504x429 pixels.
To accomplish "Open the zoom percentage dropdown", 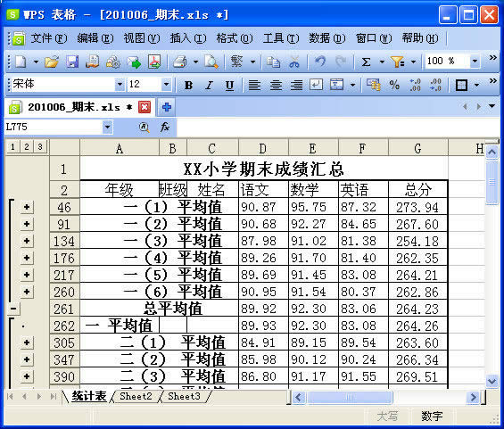I will click(x=475, y=61).
